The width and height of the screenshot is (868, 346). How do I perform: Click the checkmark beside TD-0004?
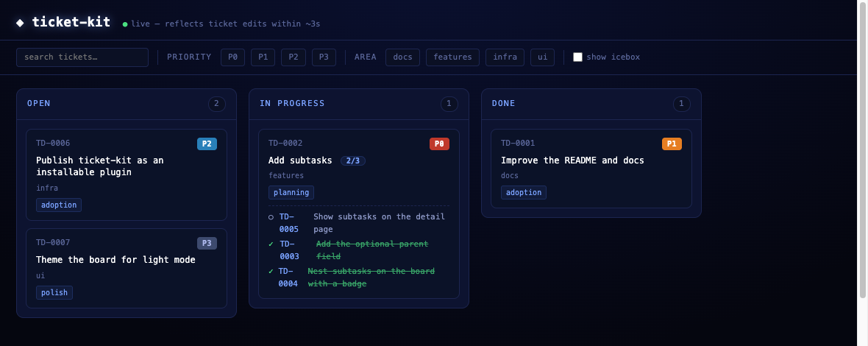pos(271,271)
